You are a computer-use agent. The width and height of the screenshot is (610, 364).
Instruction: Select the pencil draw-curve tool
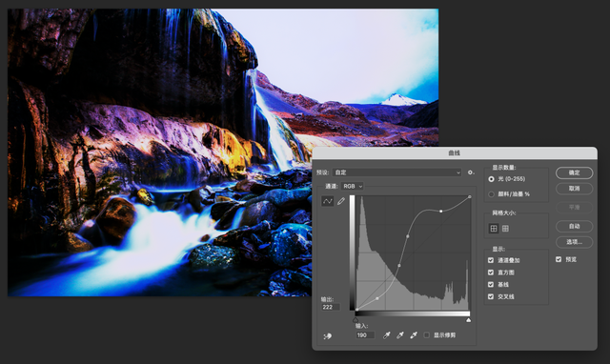341,201
